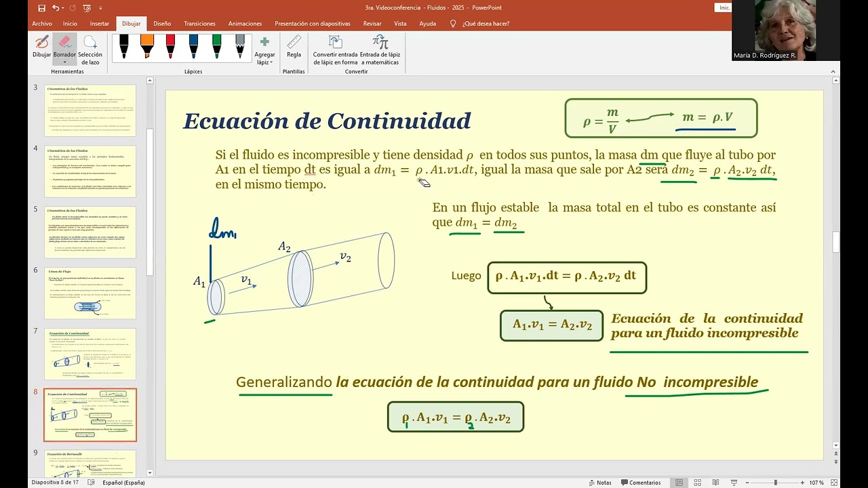Click the Undo arrow icon

pyautogui.click(x=56, y=8)
